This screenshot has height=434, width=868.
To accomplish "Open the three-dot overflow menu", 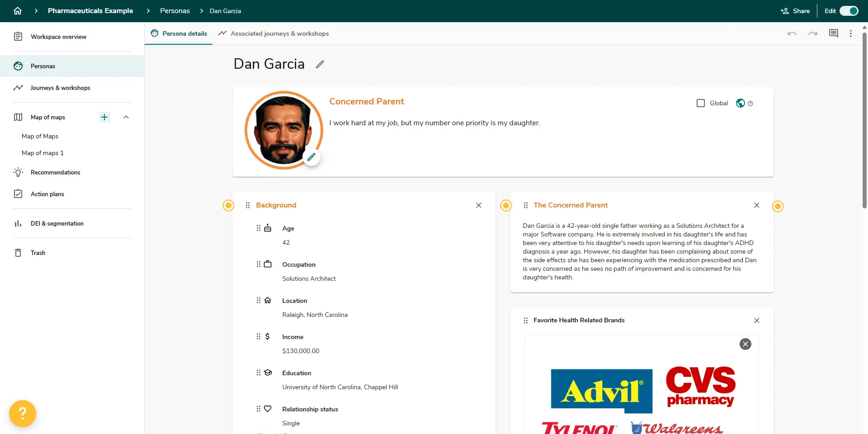I will [x=851, y=33].
